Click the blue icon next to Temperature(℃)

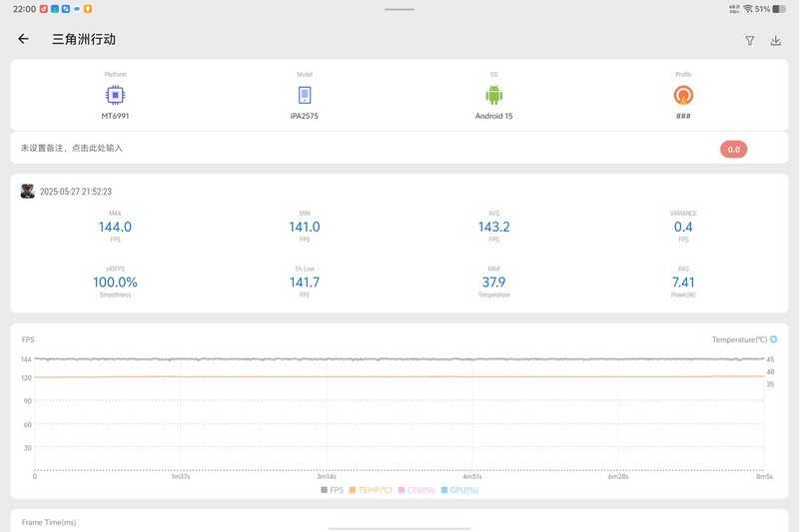coord(773,339)
